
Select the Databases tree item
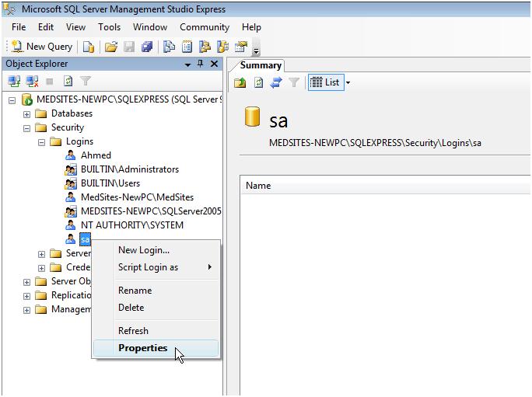[72, 113]
